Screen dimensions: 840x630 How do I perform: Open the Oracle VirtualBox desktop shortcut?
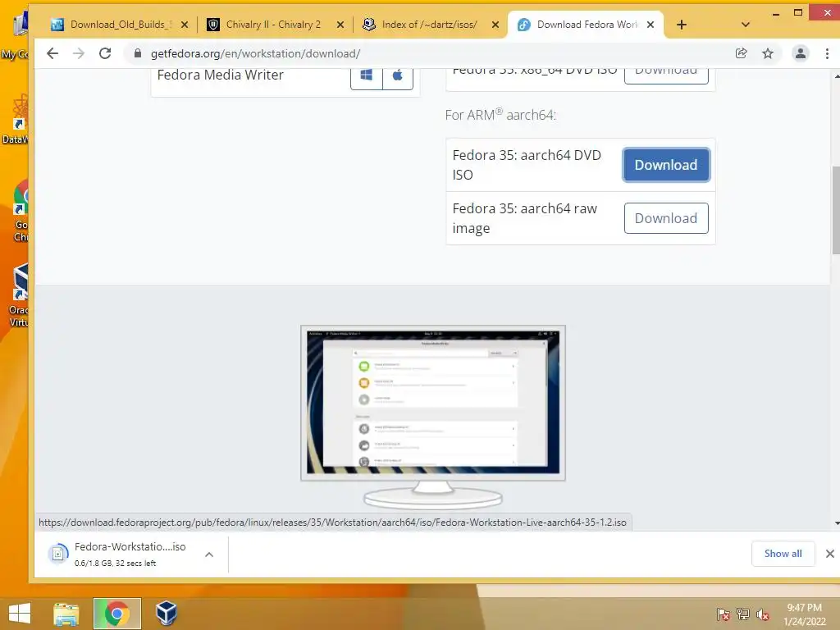20,295
